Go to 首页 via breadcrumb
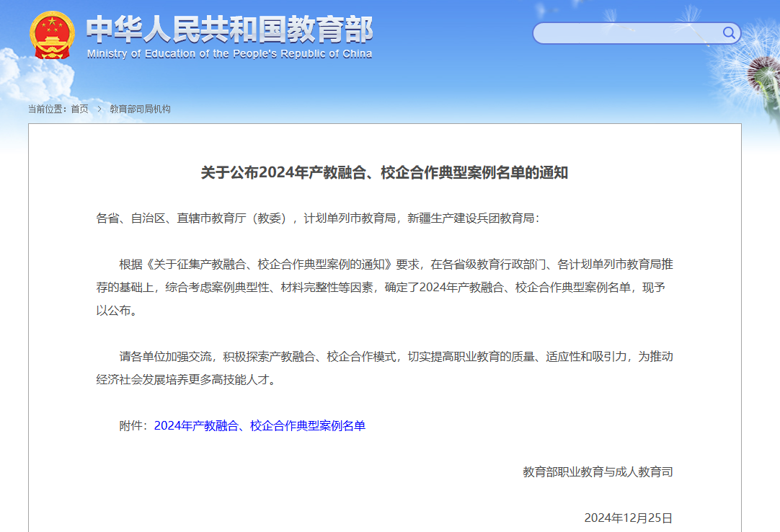The height and width of the screenshot is (532, 780). tap(79, 110)
